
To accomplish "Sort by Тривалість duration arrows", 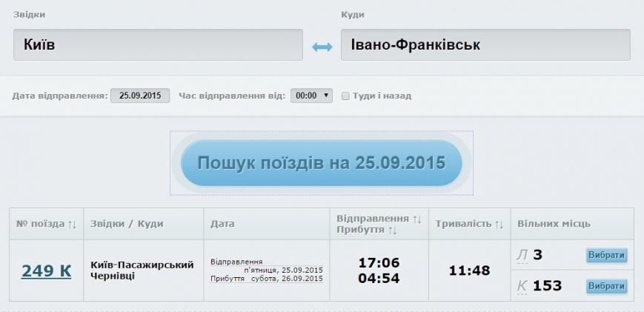I will pos(499,224).
